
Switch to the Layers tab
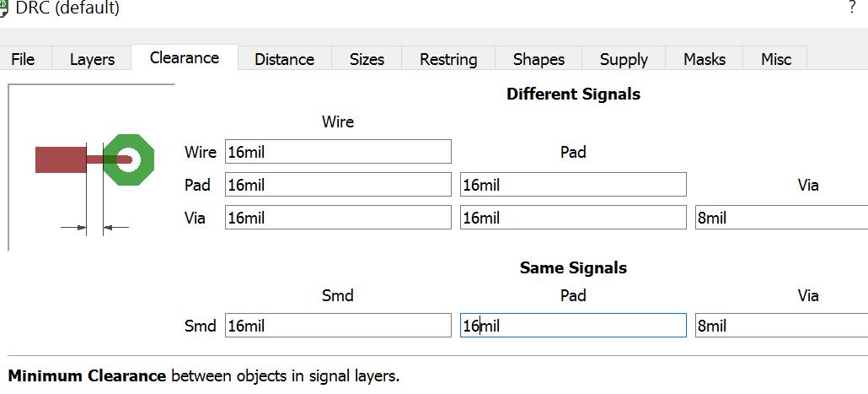[92, 59]
